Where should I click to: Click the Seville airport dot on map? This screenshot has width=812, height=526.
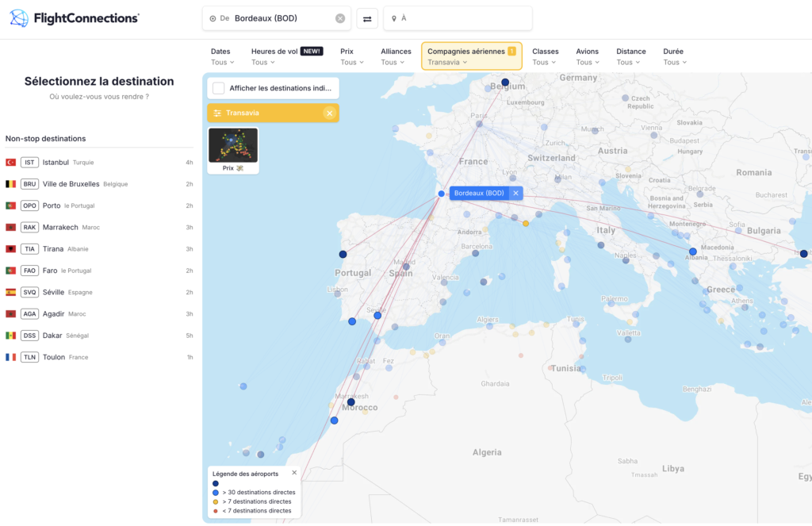point(377,316)
